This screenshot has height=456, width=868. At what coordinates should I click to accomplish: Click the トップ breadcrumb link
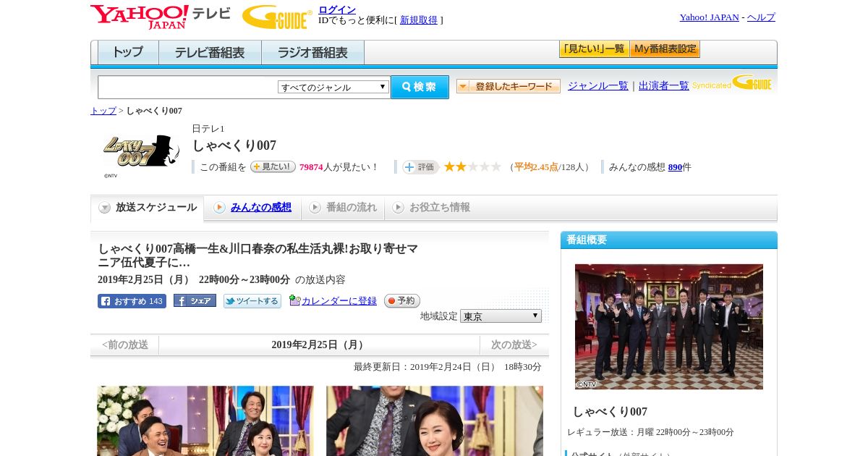[103, 111]
